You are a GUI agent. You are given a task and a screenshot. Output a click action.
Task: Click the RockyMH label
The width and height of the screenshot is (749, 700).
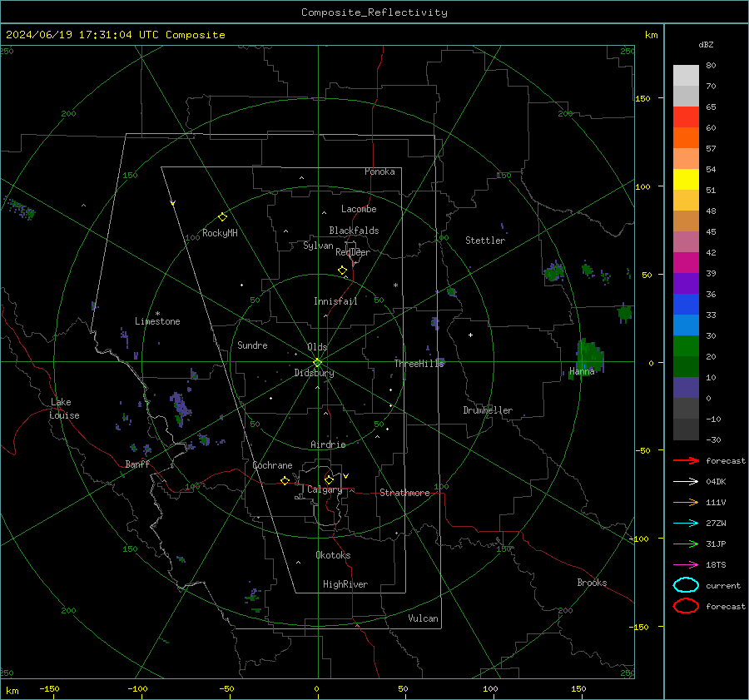(x=220, y=233)
